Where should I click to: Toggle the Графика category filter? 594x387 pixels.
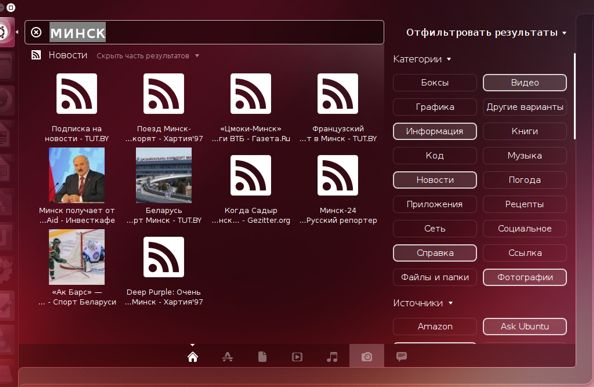click(435, 107)
